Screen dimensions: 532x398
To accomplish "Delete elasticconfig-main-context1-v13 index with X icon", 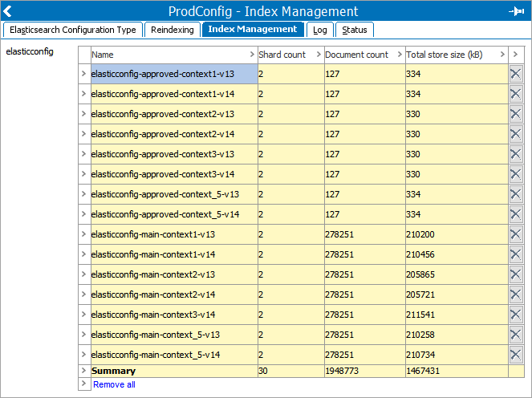I will tap(516, 234).
